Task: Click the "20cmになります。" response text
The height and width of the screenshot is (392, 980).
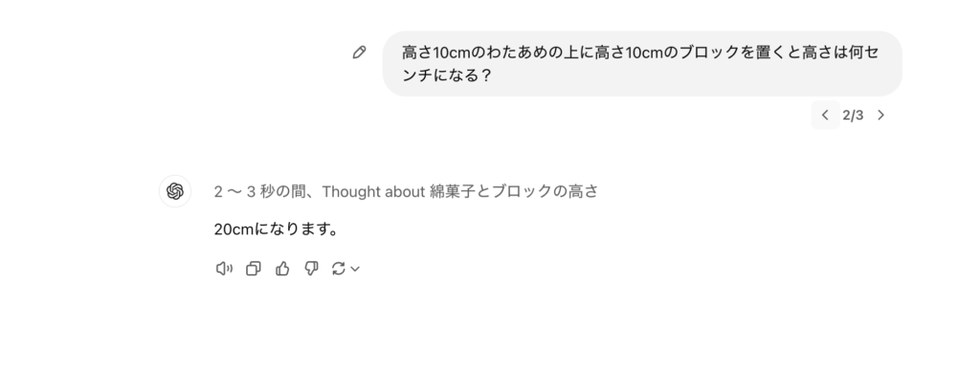Action: [x=278, y=230]
